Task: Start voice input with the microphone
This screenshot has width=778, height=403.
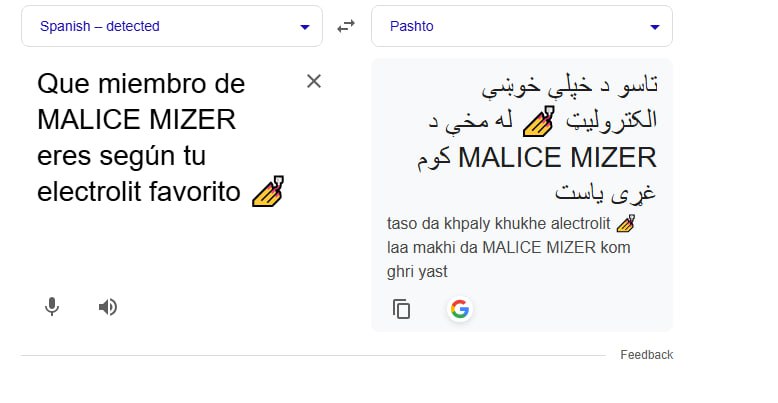Action: pos(52,307)
